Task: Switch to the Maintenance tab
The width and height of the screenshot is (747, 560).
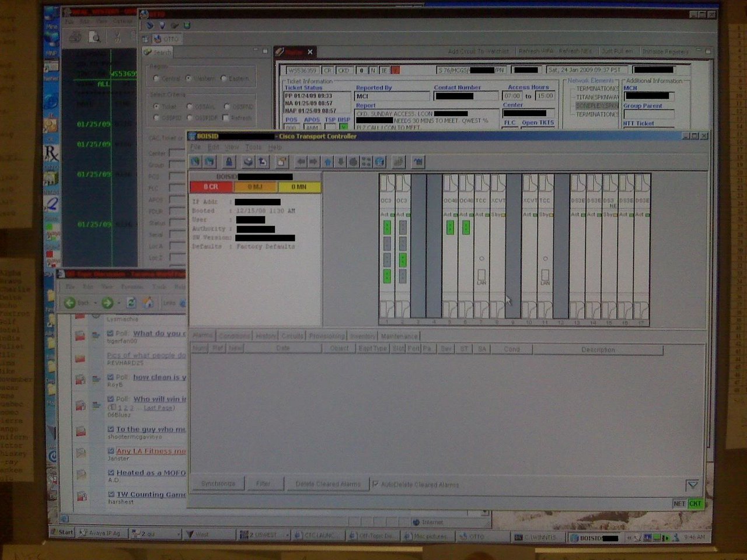Action: pyautogui.click(x=399, y=336)
